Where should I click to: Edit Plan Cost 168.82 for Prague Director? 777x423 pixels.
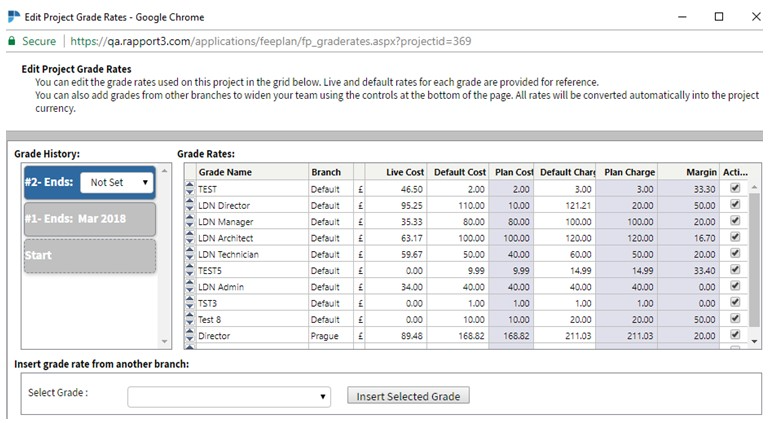pyautogui.click(x=511, y=335)
